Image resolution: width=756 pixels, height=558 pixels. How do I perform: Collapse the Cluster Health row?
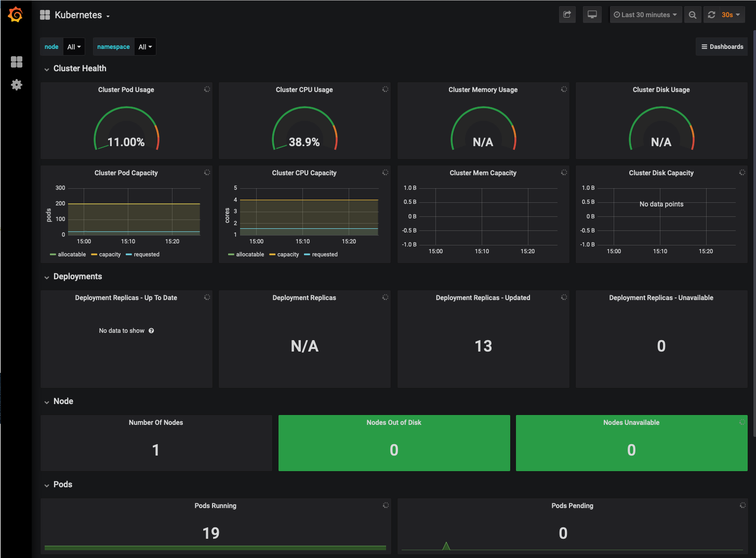(79, 69)
